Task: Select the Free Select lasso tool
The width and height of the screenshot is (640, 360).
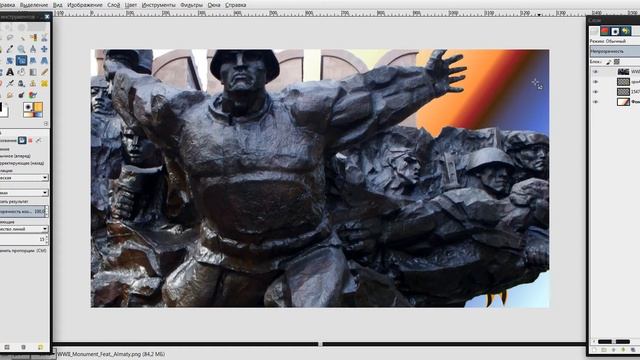Action: 10,38
